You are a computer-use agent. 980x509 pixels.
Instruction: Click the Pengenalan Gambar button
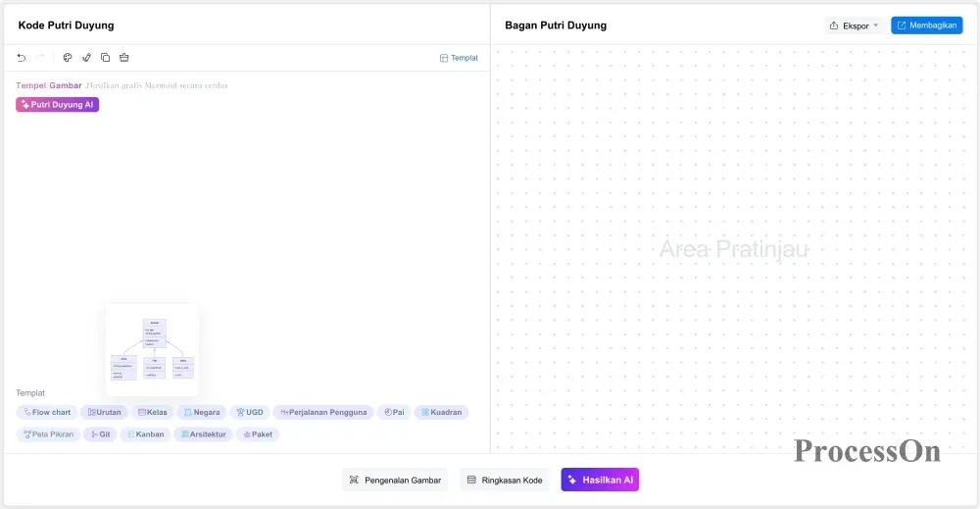pos(395,481)
